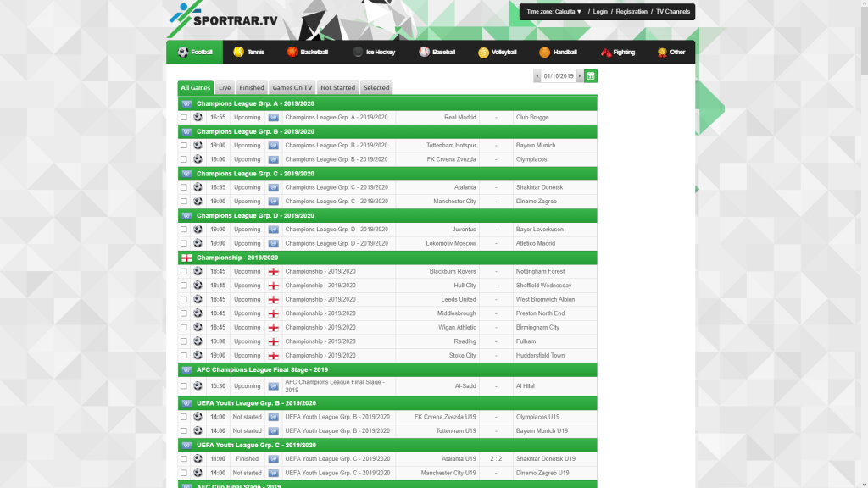The width and height of the screenshot is (868, 488).
Task: Collapse Champions League Grp. D header
Action: pos(387,216)
